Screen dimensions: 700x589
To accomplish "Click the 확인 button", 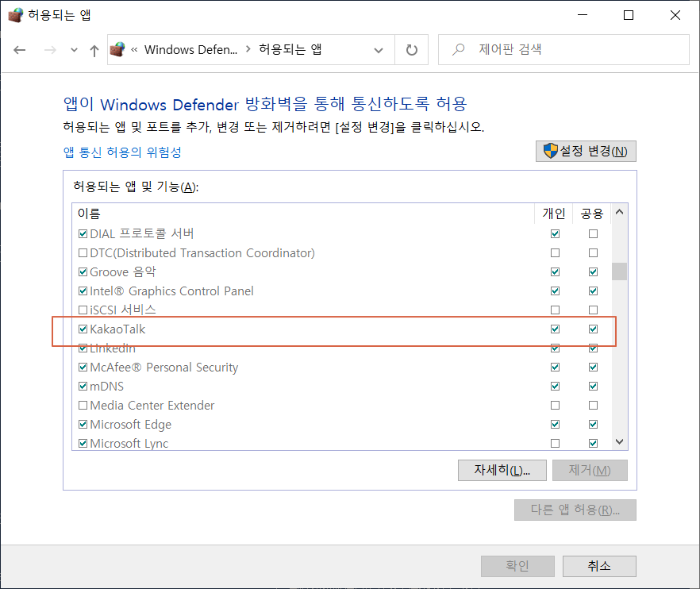I will coord(517,566).
